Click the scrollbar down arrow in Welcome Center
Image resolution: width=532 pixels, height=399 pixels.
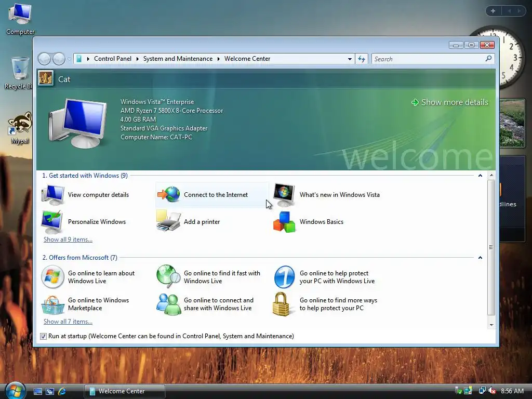click(491, 325)
